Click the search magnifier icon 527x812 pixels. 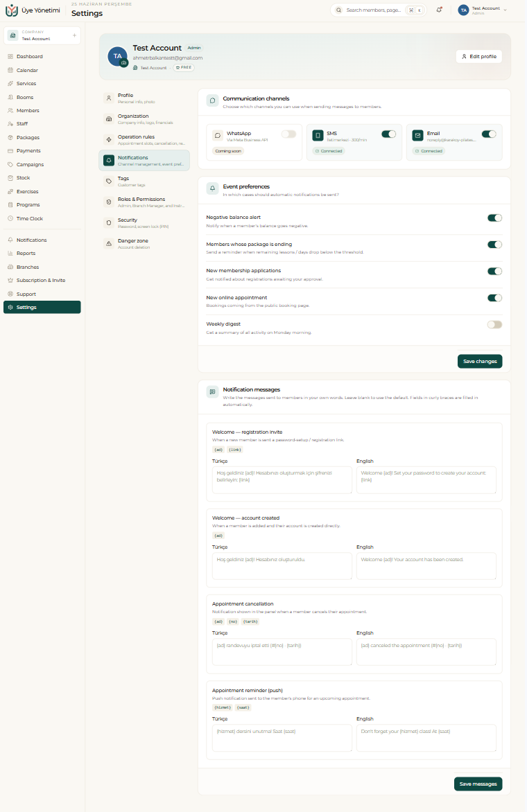pyautogui.click(x=339, y=10)
